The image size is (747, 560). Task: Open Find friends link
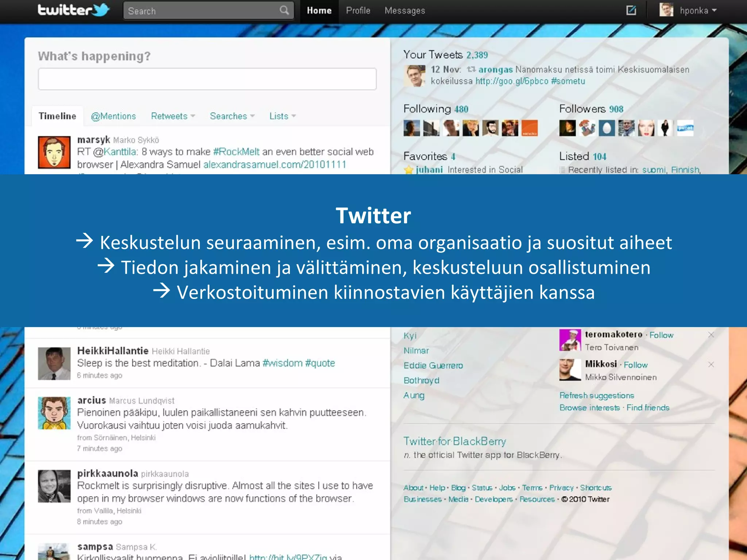click(x=648, y=408)
